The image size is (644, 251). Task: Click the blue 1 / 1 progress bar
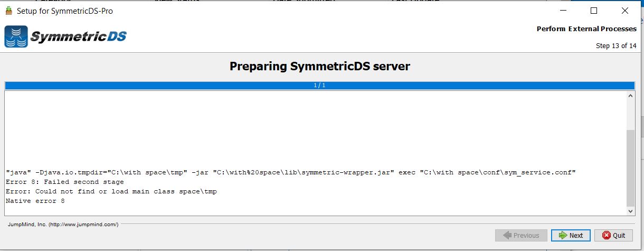pos(319,85)
